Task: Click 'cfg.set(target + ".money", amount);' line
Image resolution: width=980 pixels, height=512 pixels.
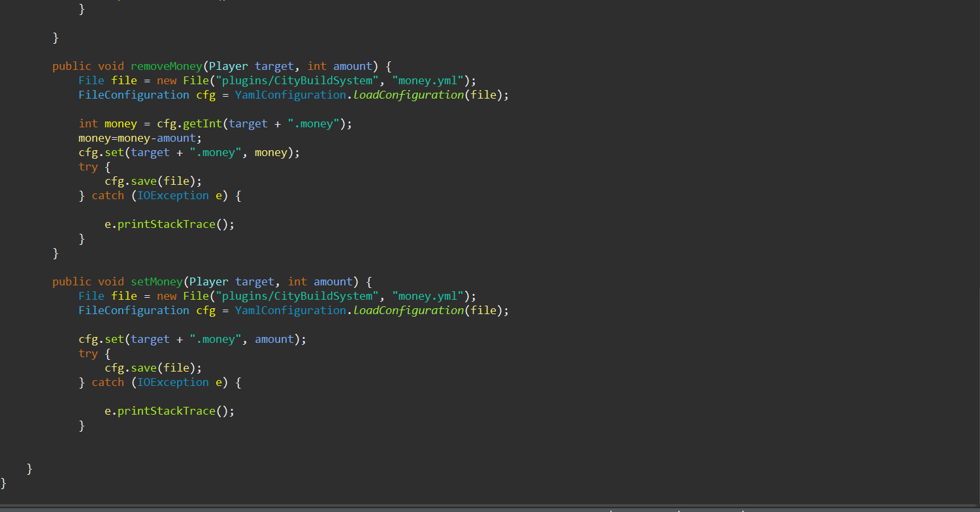Action: 193,339
